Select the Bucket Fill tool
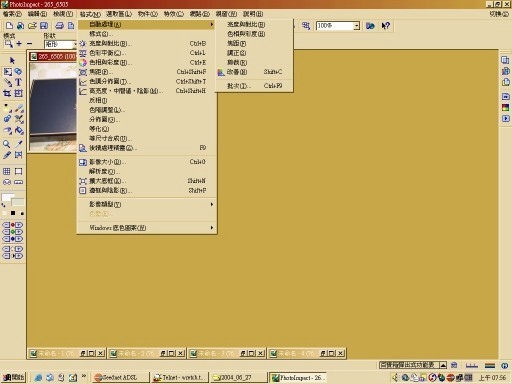 point(19,130)
